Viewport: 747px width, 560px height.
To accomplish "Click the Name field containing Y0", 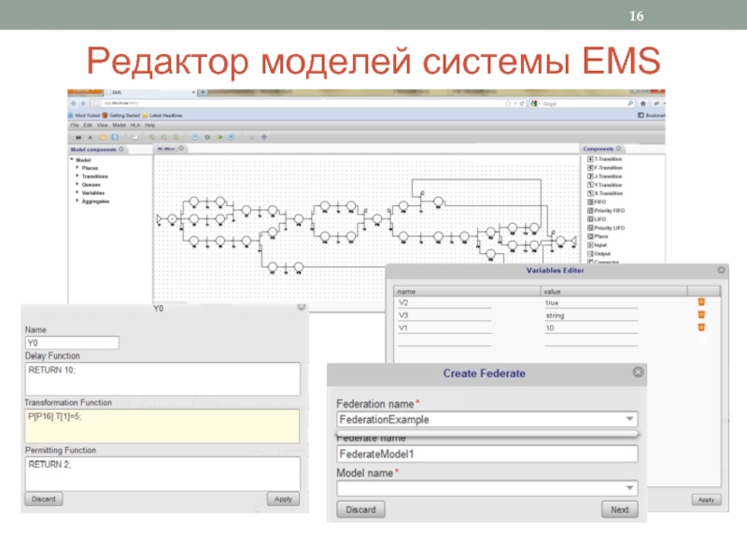I will click(x=72, y=343).
